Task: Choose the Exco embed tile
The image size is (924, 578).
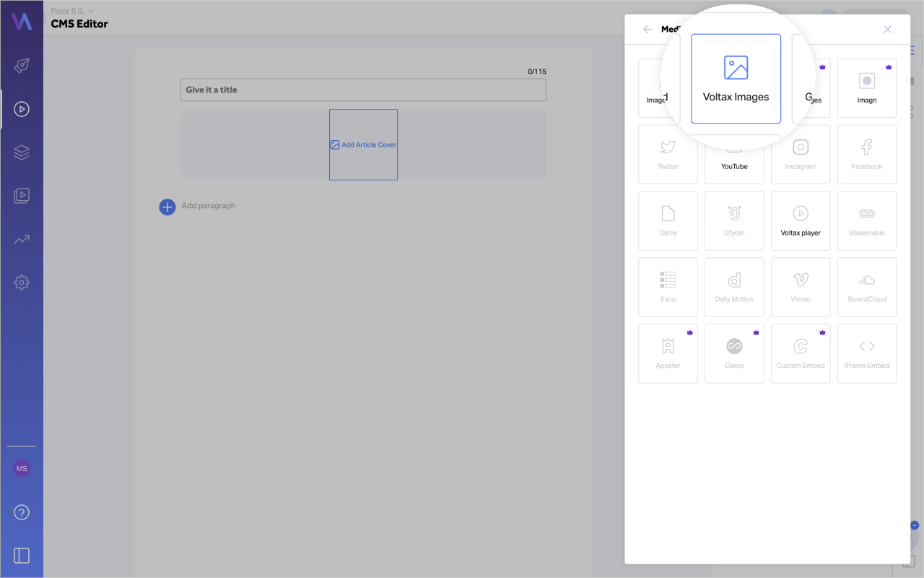Action: 668,288
